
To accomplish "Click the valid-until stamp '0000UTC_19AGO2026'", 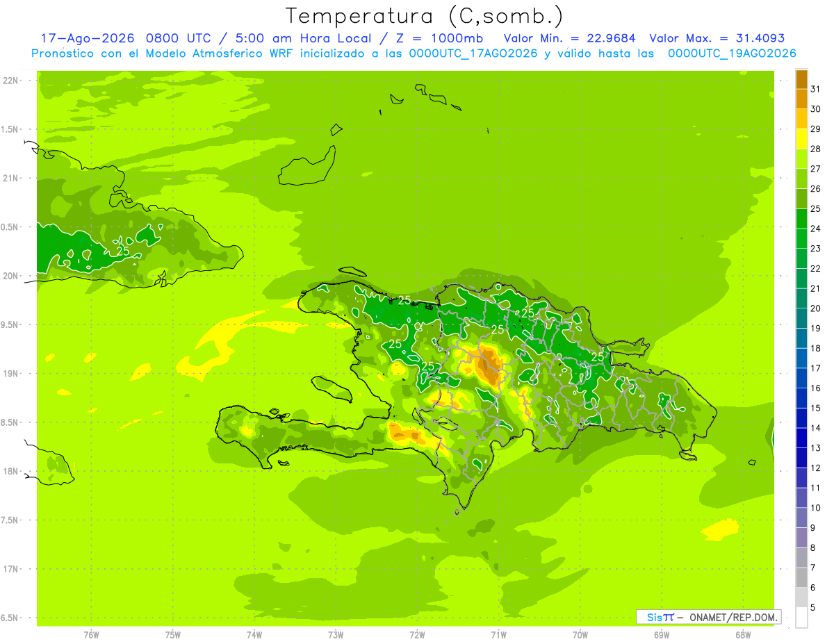I will click(732, 53).
